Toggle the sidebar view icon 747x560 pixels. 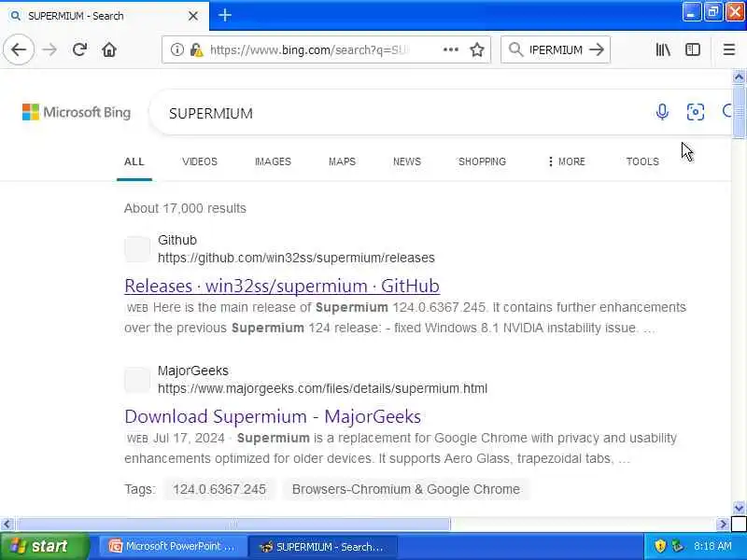(693, 49)
